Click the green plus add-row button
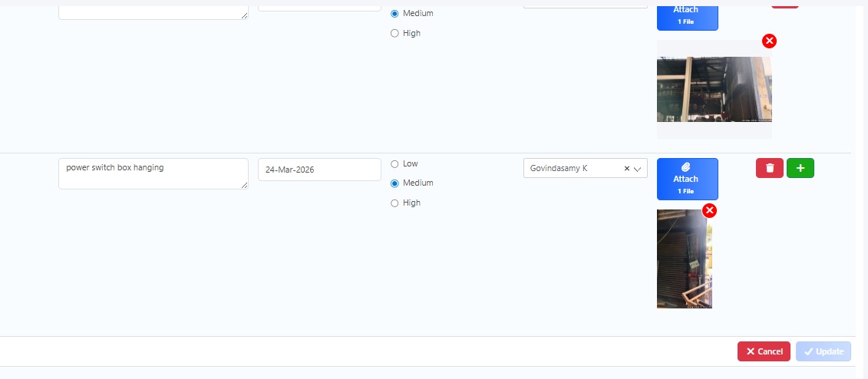 [x=800, y=168]
